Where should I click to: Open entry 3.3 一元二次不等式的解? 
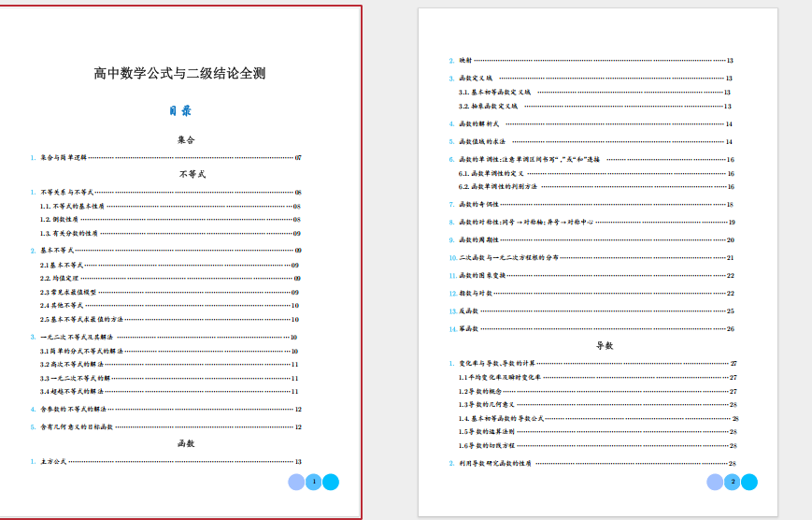click(169, 378)
